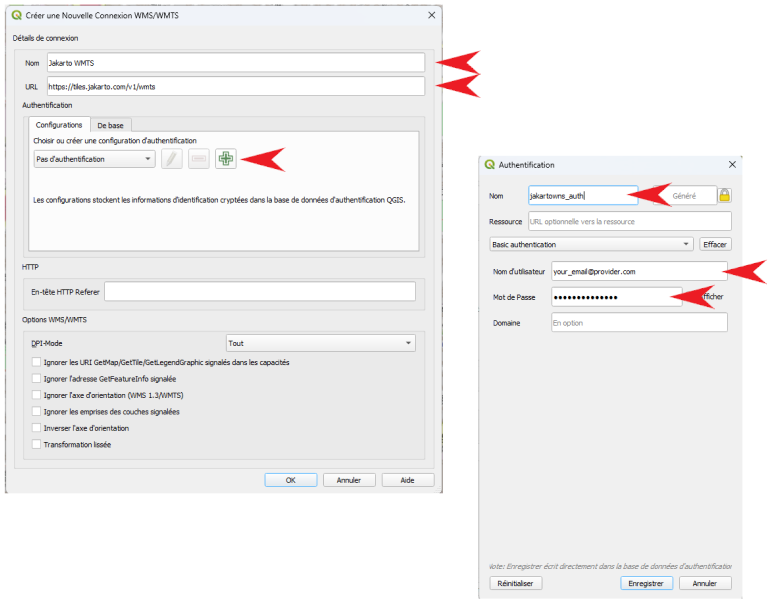Close the WMS/WMTS connection dialog with X

431,15
